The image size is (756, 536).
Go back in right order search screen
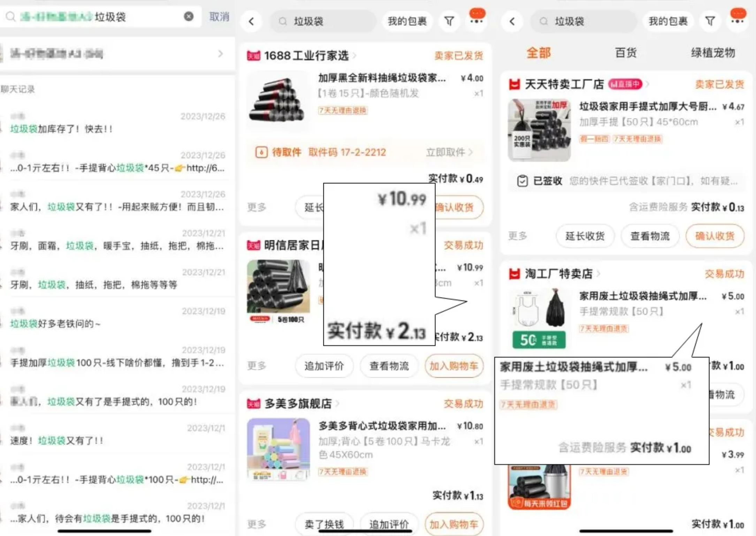512,21
